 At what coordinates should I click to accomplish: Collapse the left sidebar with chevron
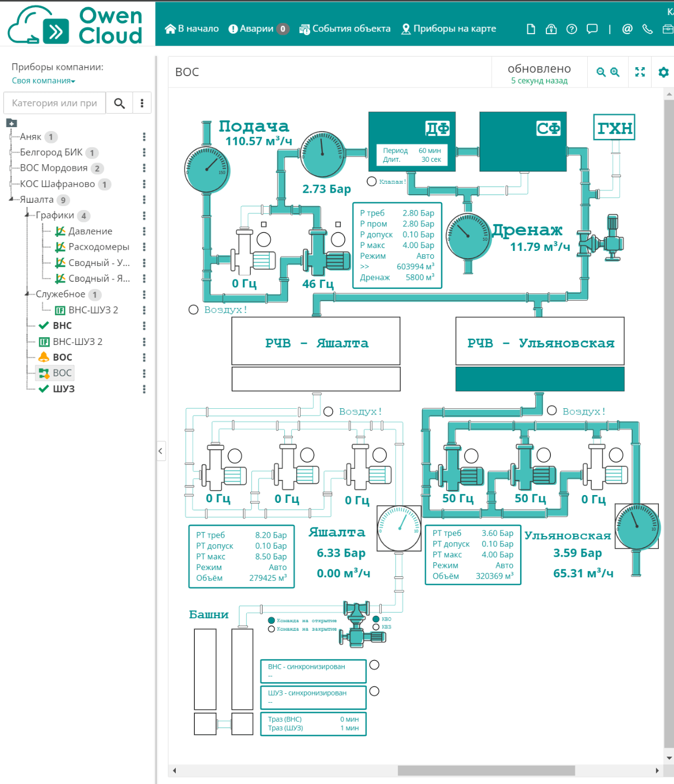[161, 451]
